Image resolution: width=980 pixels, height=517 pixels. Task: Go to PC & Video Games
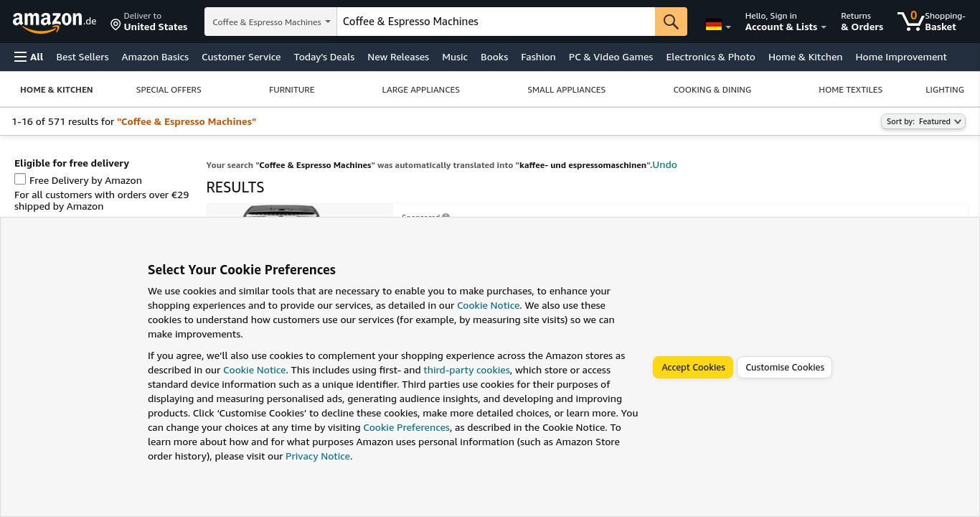click(x=611, y=57)
